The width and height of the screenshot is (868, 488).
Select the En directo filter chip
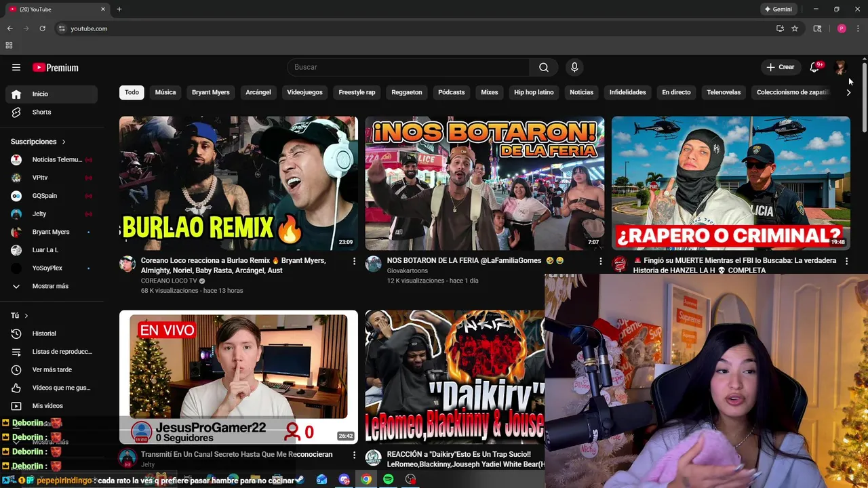(x=676, y=92)
